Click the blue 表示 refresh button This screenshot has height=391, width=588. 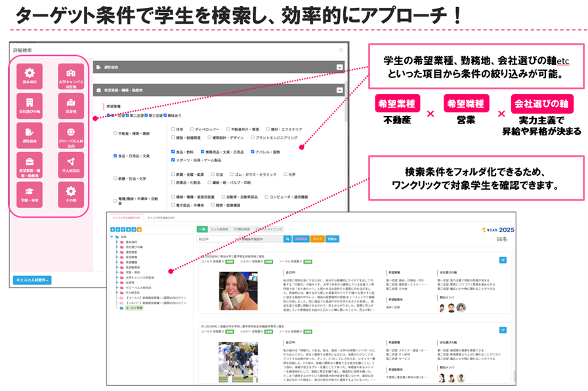point(332,239)
